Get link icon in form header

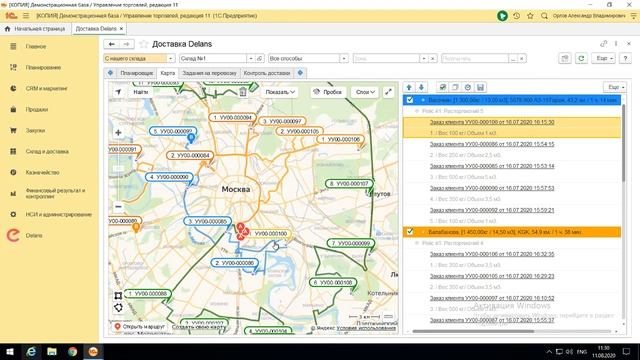coord(603,44)
